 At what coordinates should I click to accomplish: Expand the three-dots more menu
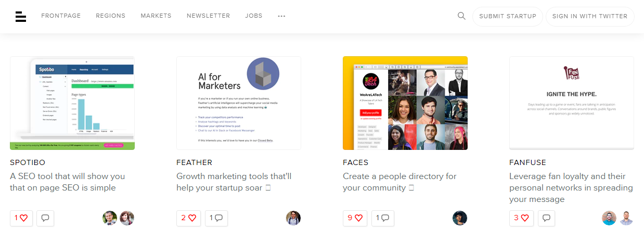281,16
